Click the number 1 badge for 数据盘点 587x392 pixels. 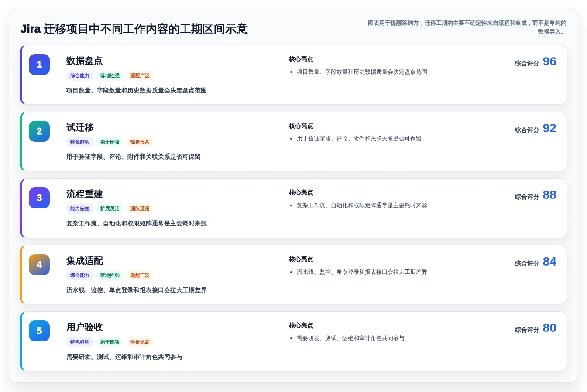click(39, 65)
